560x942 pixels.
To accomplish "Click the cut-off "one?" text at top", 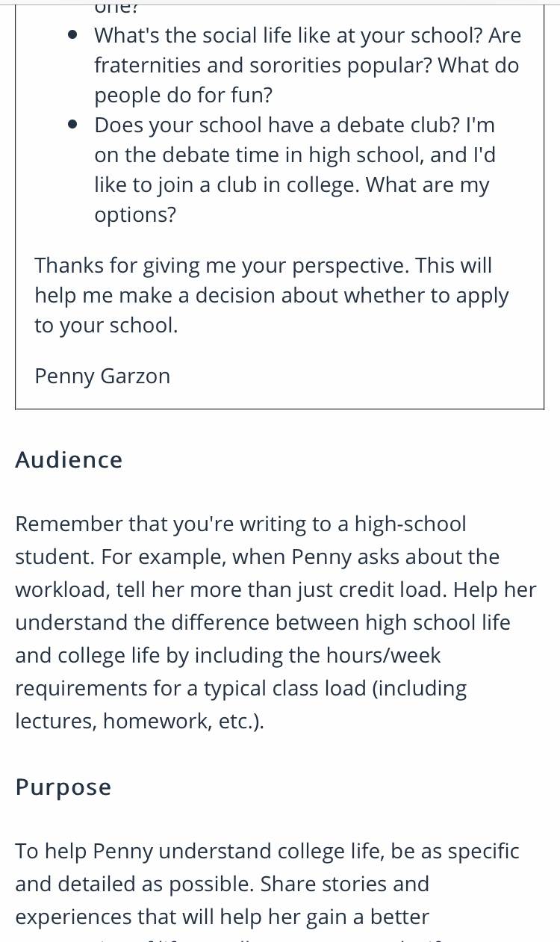I will (x=113, y=7).
